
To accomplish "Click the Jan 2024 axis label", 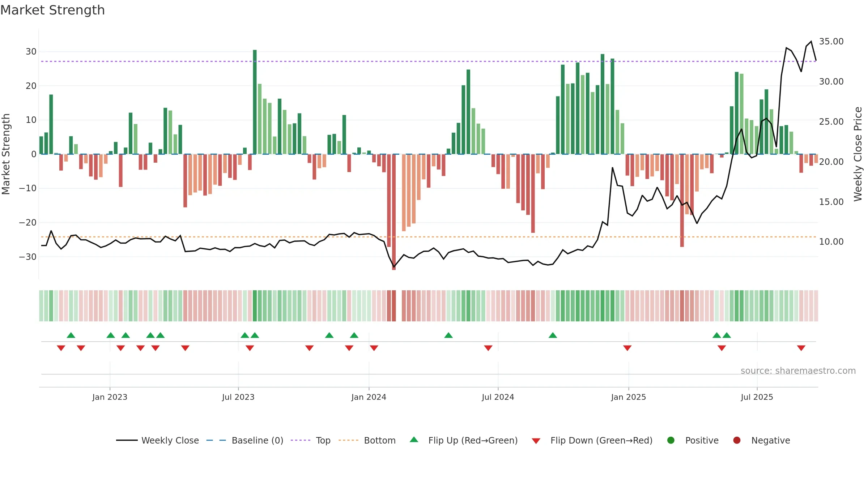I will pyautogui.click(x=369, y=397).
